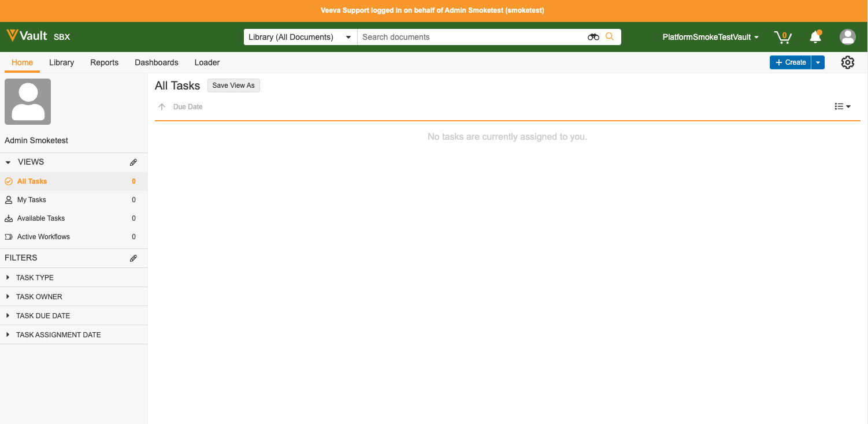Toggle Due Date sort direction arrow
This screenshot has height=424, width=868.
pyautogui.click(x=162, y=107)
